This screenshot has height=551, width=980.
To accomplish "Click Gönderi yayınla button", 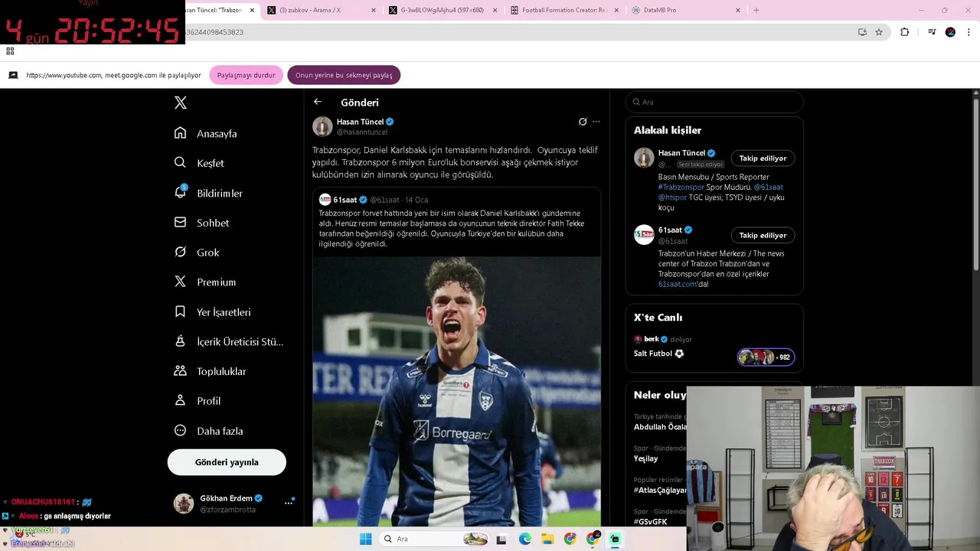I will [x=227, y=462].
